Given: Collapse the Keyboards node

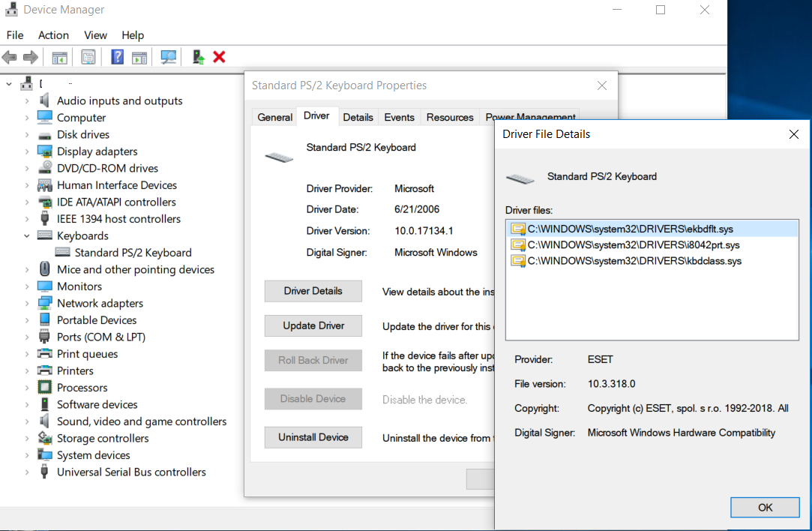Looking at the screenshot, I should (27, 235).
